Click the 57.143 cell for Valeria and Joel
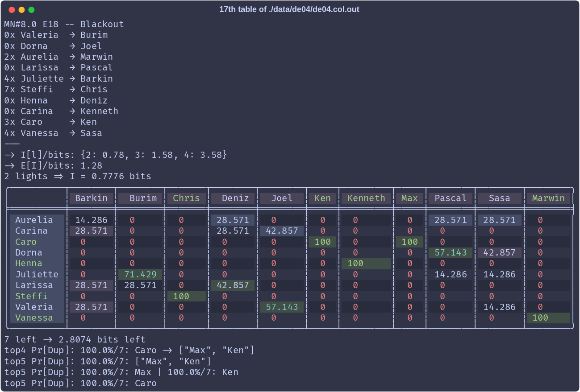 [x=282, y=307]
